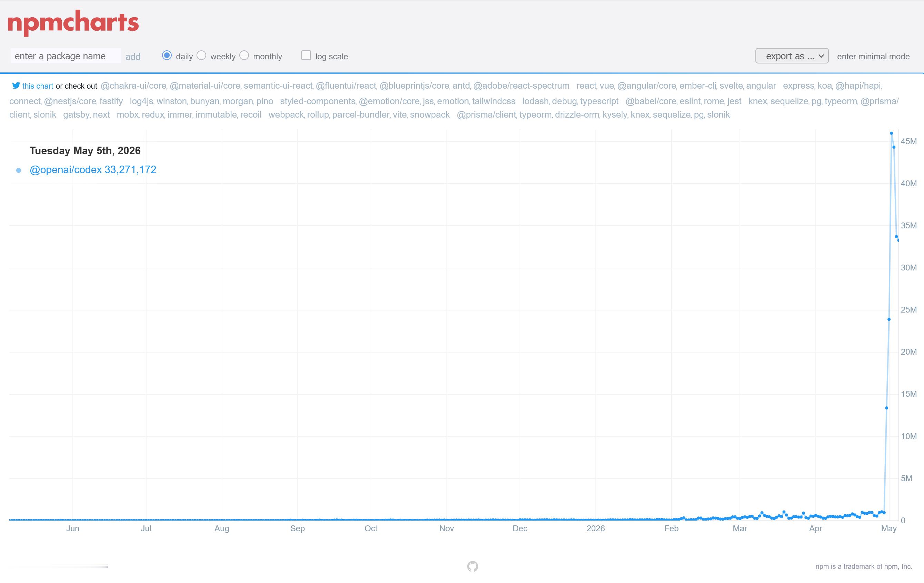Screen dimensions: 924x583
Task: Click the redux package link
Action: pos(153,115)
